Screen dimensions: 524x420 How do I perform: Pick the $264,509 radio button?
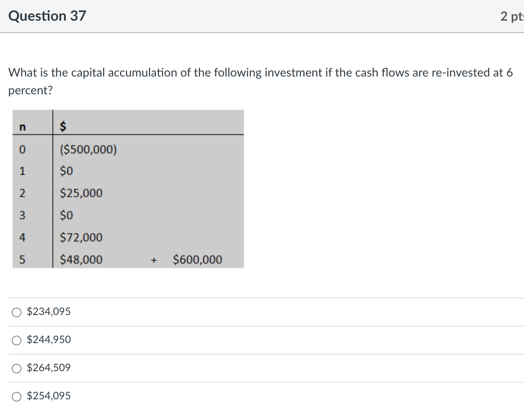pos(17,369)
